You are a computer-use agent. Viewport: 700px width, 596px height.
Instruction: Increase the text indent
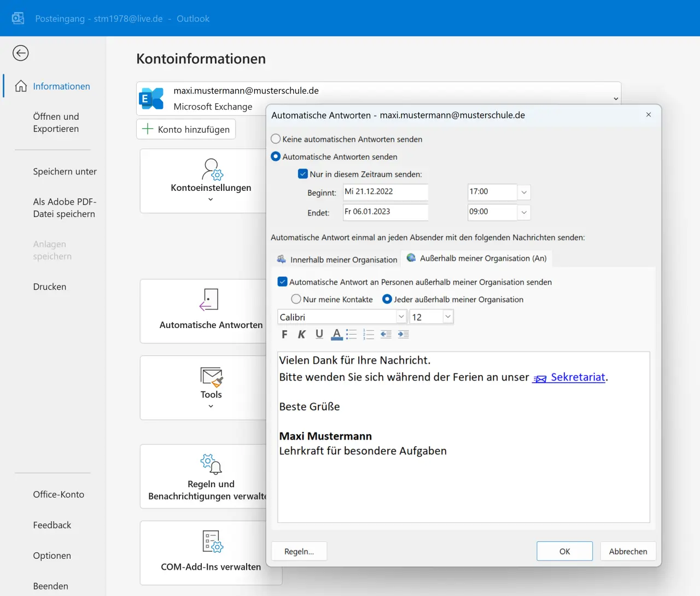click(x=404, y=334)
